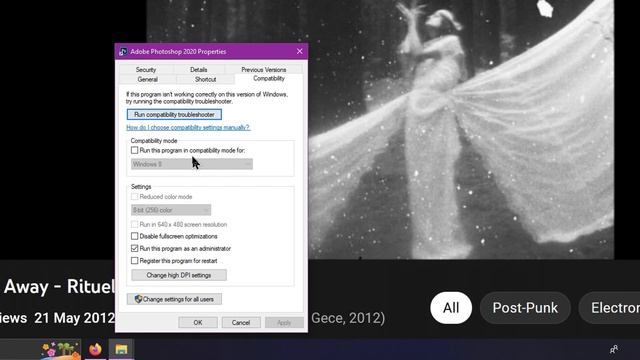Tick Register this program for restart

click(134, 260)
